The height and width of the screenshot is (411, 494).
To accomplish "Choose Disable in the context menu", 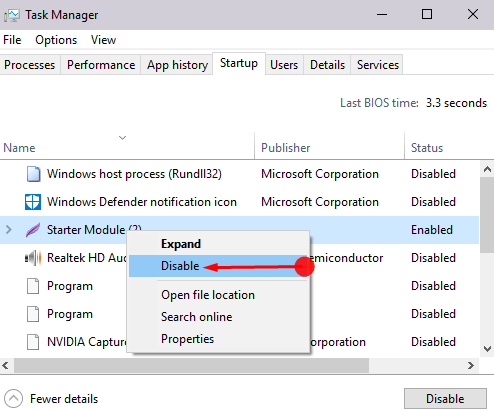I will pos(219,266).
